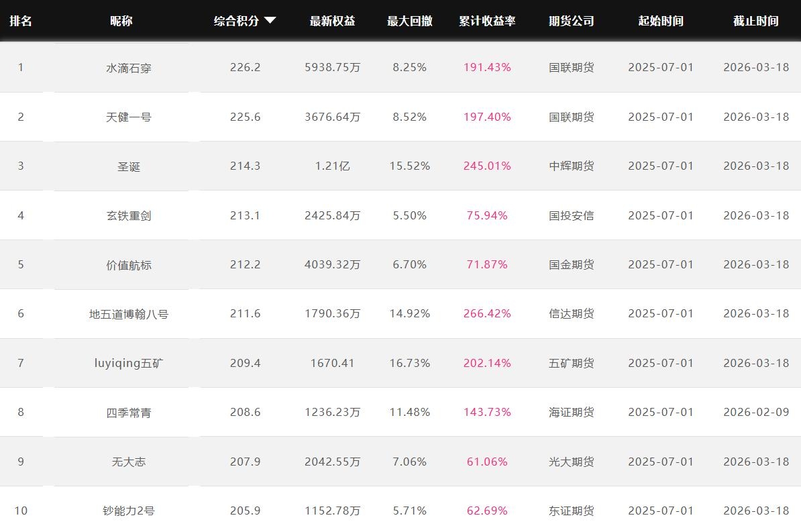The image size is (801, 532).
Task: Open trader 水滴石穿 profile
Action: pos(129,68)
